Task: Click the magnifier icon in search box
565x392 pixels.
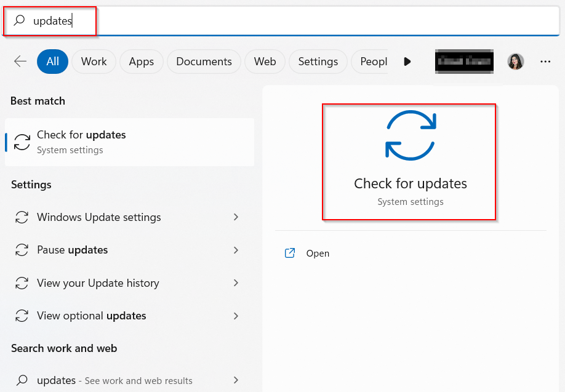Action: [20, 21]
